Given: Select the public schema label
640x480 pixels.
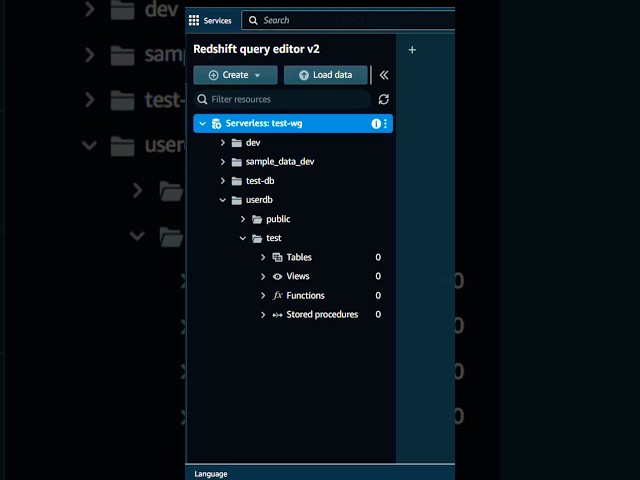Looking at the screenshot, I should 278,219.
